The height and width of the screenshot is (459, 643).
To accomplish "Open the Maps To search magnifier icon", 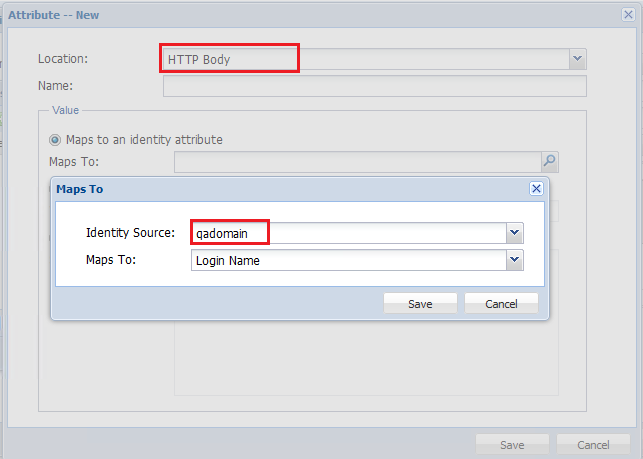I will tap(550, 162).
